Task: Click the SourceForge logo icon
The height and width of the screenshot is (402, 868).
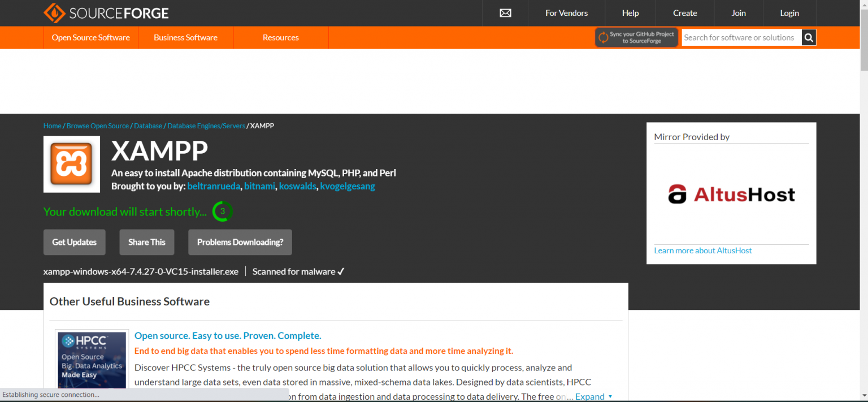Action: click(54, 13)
